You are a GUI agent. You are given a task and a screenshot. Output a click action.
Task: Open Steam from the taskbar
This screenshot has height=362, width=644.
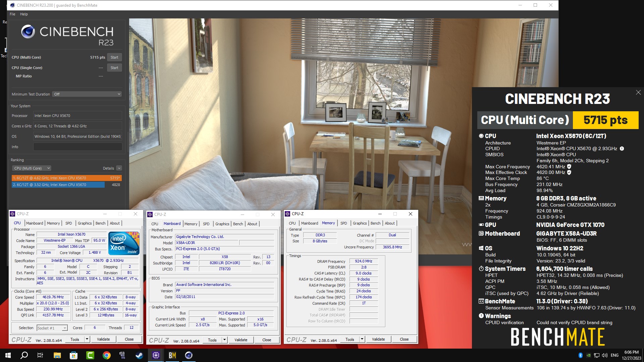[139, 355]
